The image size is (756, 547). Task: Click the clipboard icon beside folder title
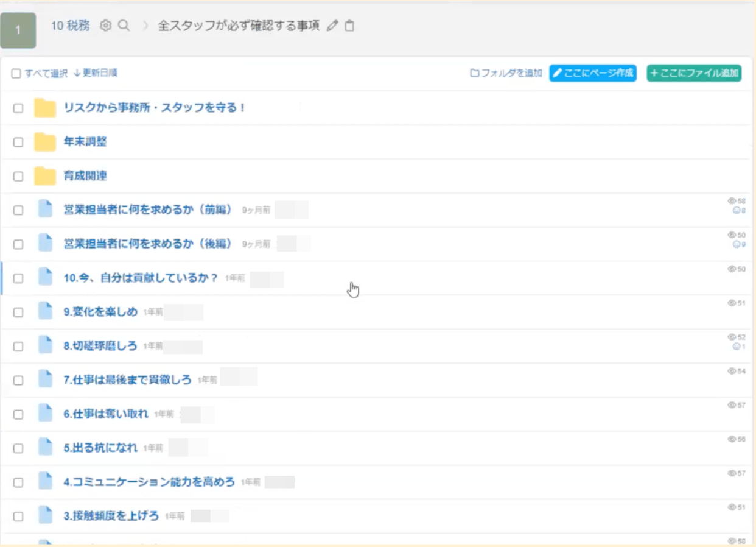pyautogui.click(x=349, y=26)
